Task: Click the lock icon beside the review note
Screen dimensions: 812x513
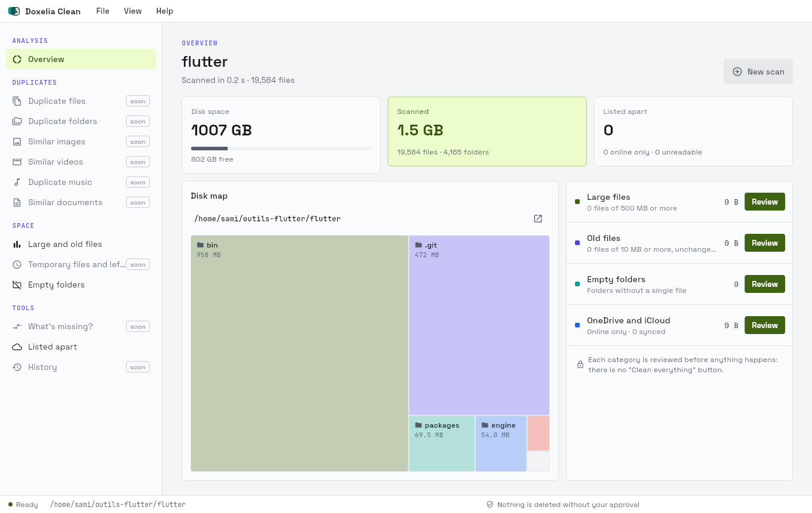Action: (580, 364)
